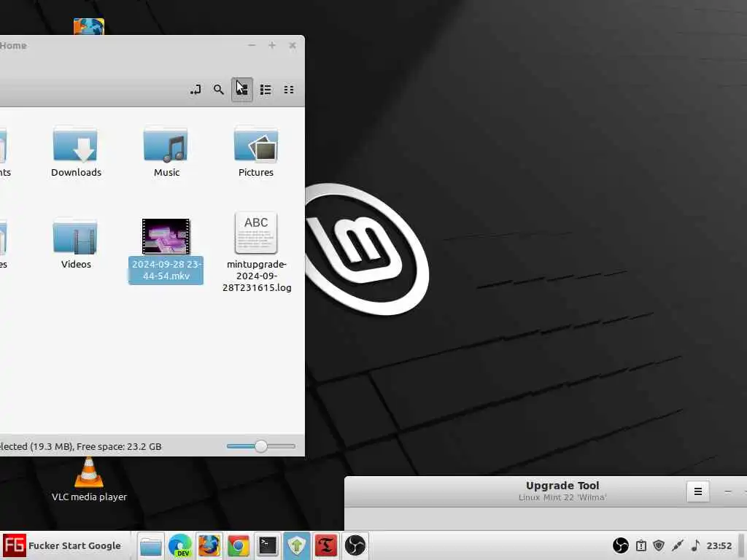Viewport: 747px width, 560px height.
Task: Launch VLC media player desktop icon
Action: point(89,480)
